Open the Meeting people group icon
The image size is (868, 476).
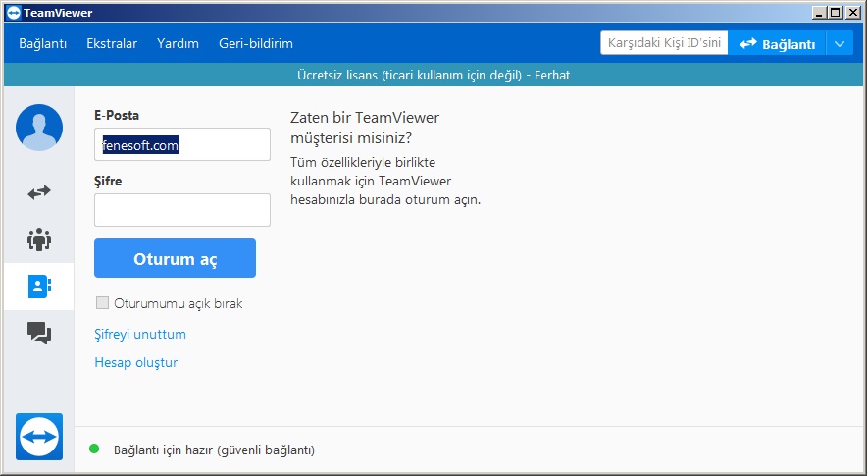[39, 239]
